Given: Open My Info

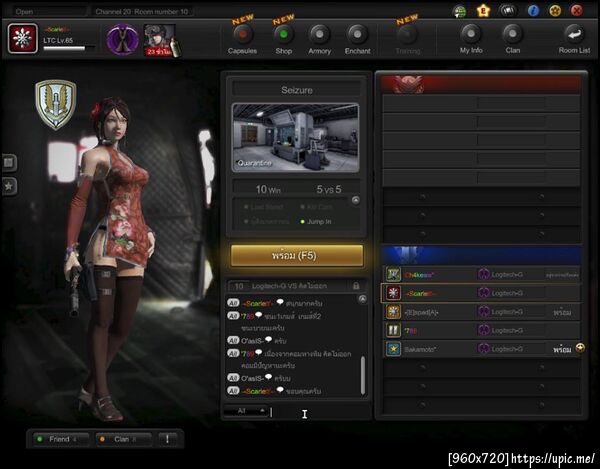Looking at the screenshot, I should (x=471, y=39).
